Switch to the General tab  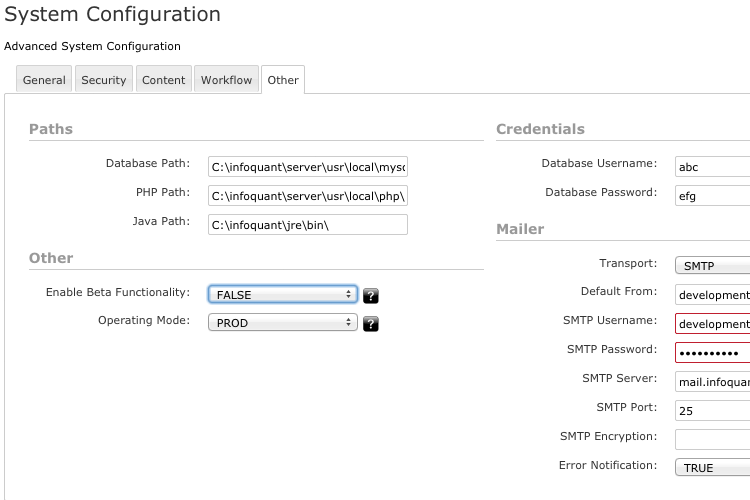point(44,80)
